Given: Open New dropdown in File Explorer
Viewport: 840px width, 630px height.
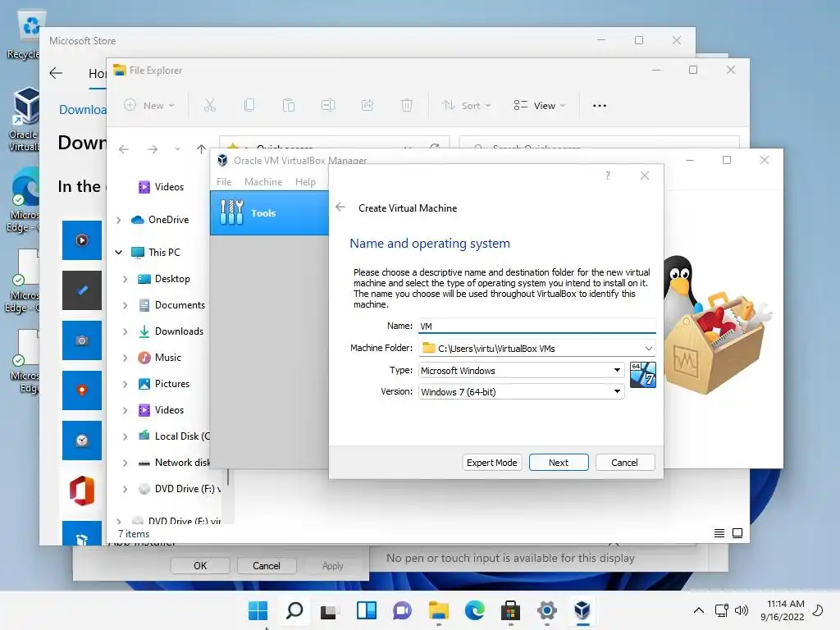Looking at the screenshot, I should click(149, 106).
